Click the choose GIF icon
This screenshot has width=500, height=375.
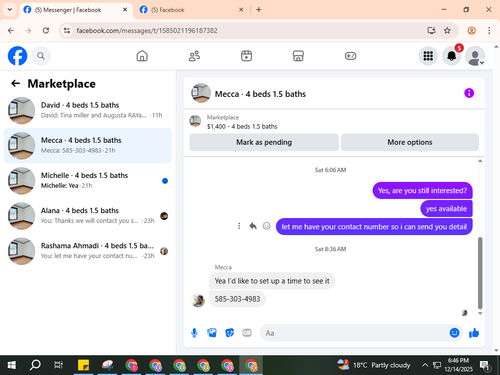tap(247, 333)
